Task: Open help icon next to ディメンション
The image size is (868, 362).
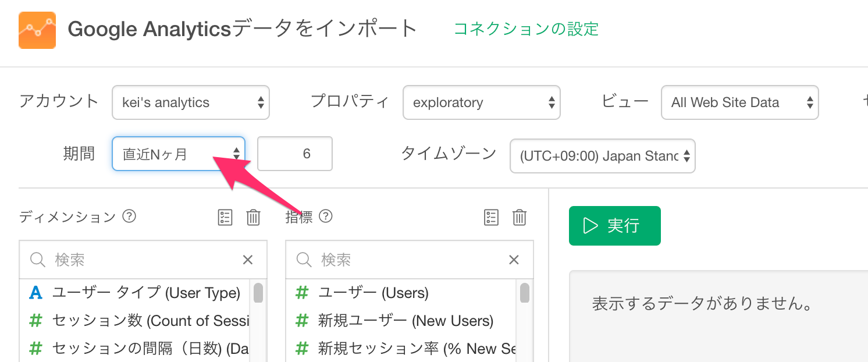Action: (x=130, y=217)
